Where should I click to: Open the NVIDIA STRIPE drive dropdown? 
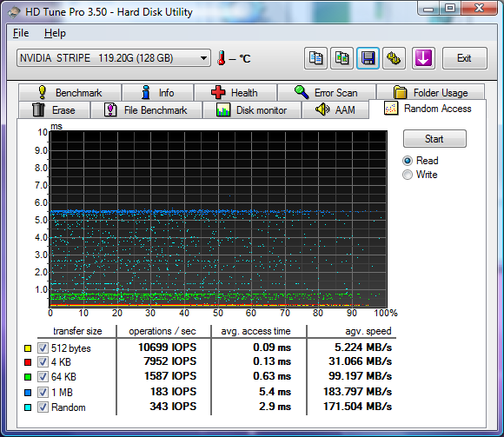[x=114, y=58]
